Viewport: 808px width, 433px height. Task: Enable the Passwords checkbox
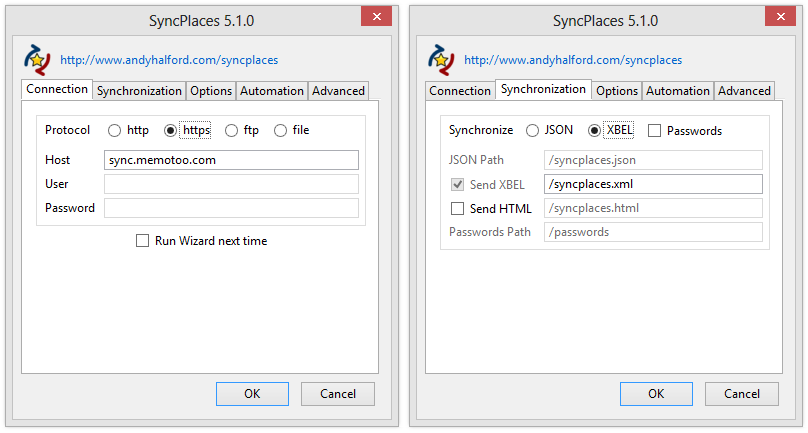click(x=654, y=131)
